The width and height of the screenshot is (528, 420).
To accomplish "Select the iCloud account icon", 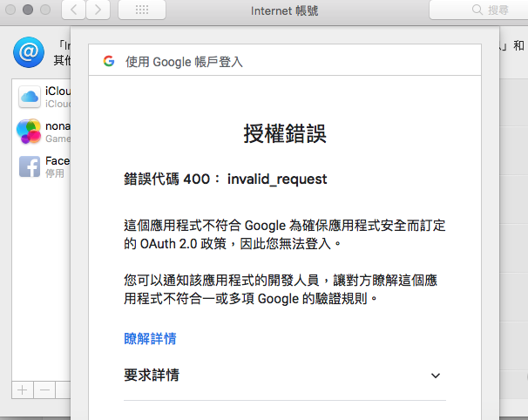I will [x=30, y=97].
